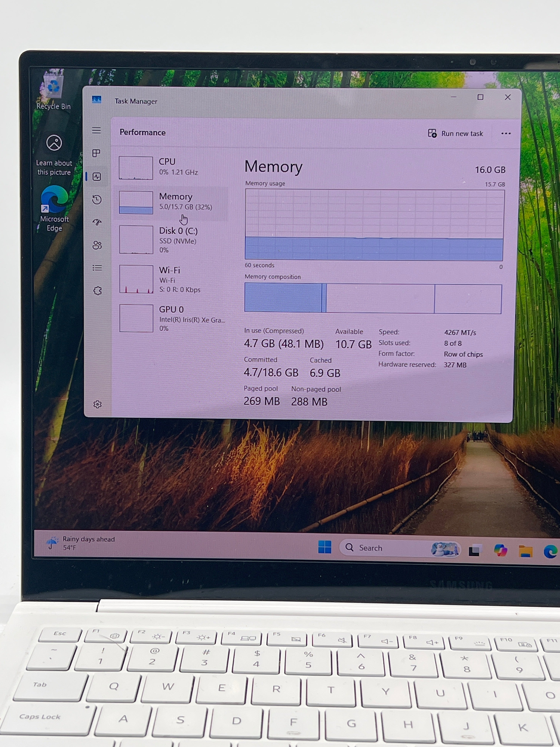Click the Committed value 4.7/18.6 GB
560x747 pixels.
pyautogui.click(x=271, y=373)
